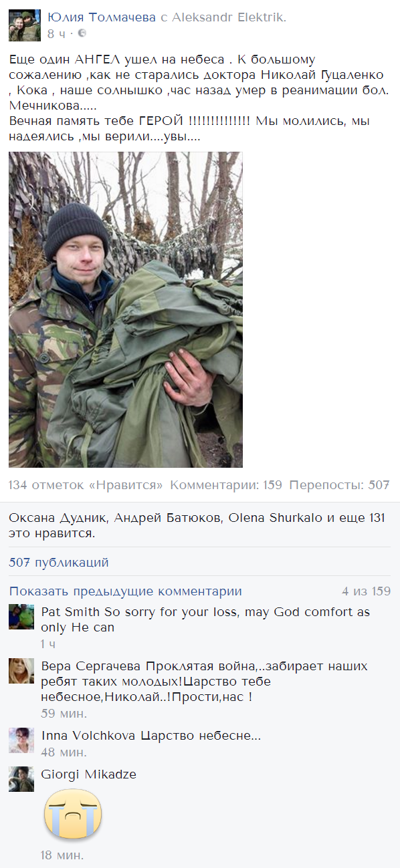Expand 'Показать предыдущие комментарии'

click(126, 591)
